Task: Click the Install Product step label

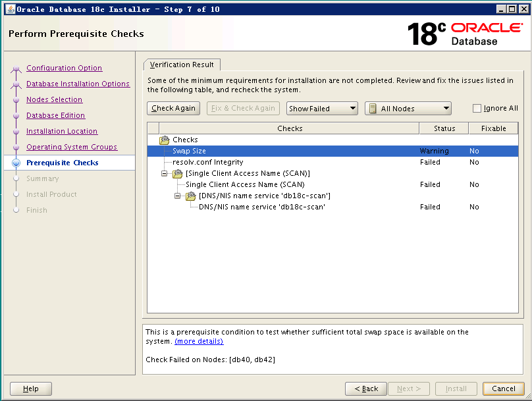Action: [51, 194]
